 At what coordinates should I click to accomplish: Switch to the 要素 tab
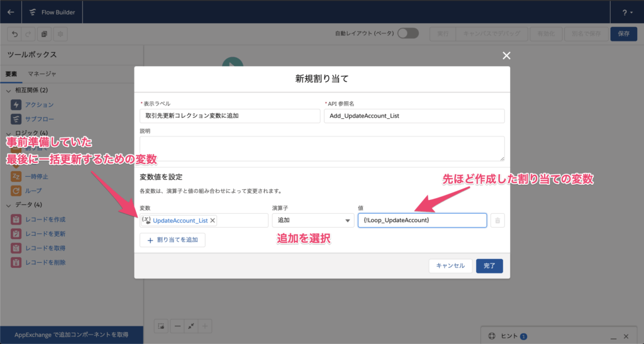coord(11,74)
